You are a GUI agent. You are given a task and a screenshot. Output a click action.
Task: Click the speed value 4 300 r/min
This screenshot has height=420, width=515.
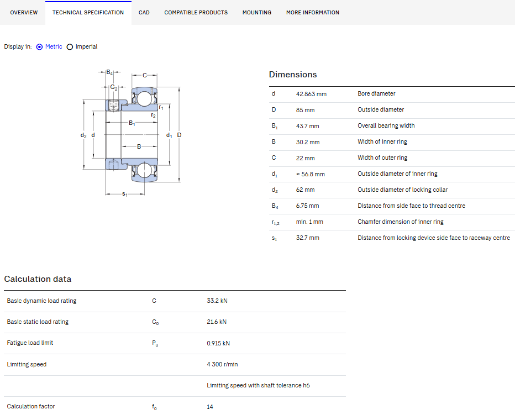(222, 365)
